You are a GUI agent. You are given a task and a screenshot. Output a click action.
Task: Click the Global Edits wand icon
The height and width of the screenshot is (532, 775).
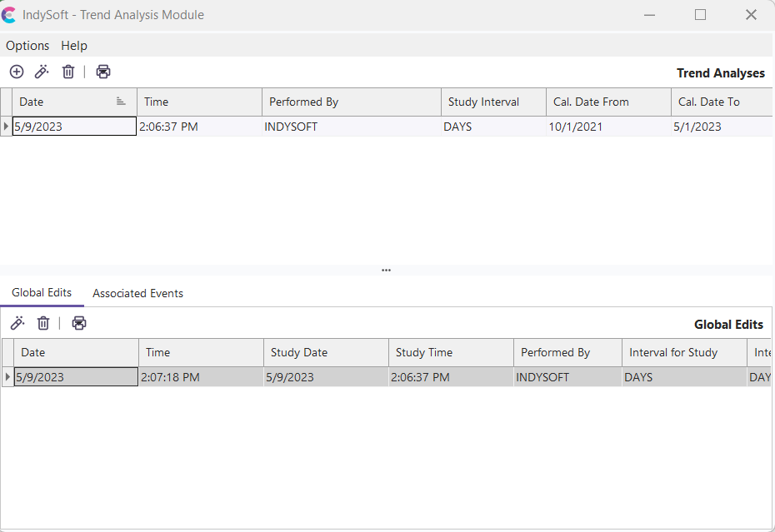[x=17, y=324]
